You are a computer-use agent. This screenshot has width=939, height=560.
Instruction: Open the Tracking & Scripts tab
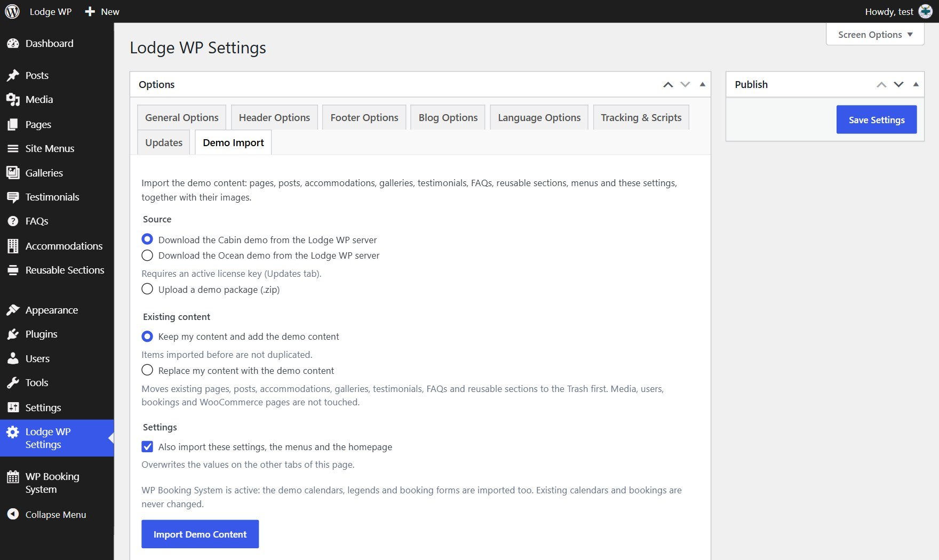[x=641, y=117]
